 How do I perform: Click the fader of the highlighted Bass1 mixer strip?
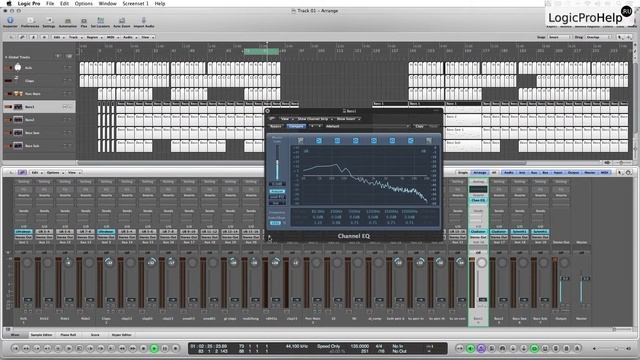click(482, 299)
